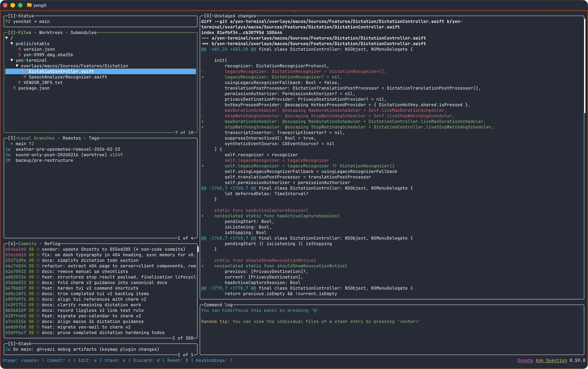588x369 pixels.
Task: Click the D status marker beside yen-0989.dmg.sha256
Action: point(19,55)
